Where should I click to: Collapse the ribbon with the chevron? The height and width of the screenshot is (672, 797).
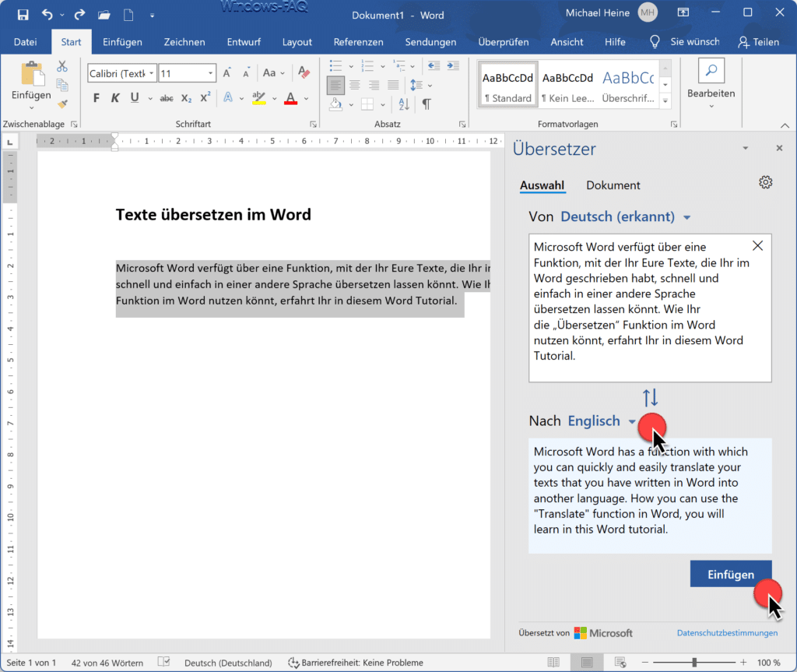tap(785, 125)
